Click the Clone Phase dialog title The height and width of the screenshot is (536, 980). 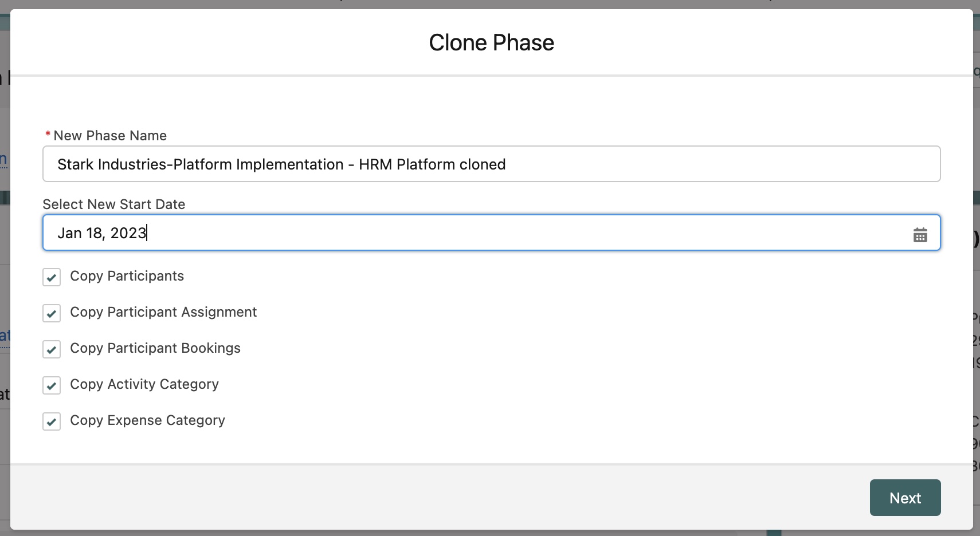point(490,42)
